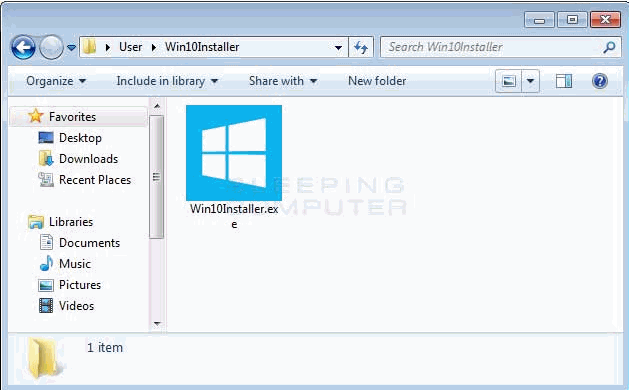Open the Pictures library

tap(79, 285)
